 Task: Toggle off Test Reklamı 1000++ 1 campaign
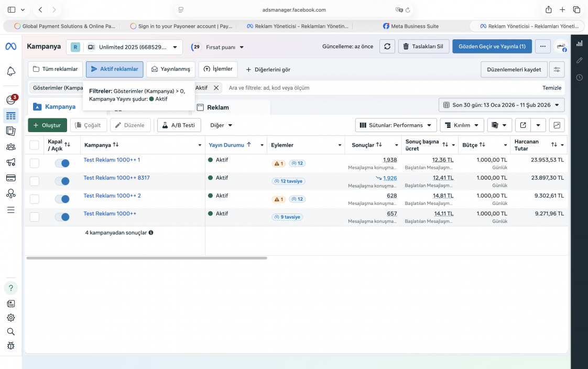click(62, 163)
